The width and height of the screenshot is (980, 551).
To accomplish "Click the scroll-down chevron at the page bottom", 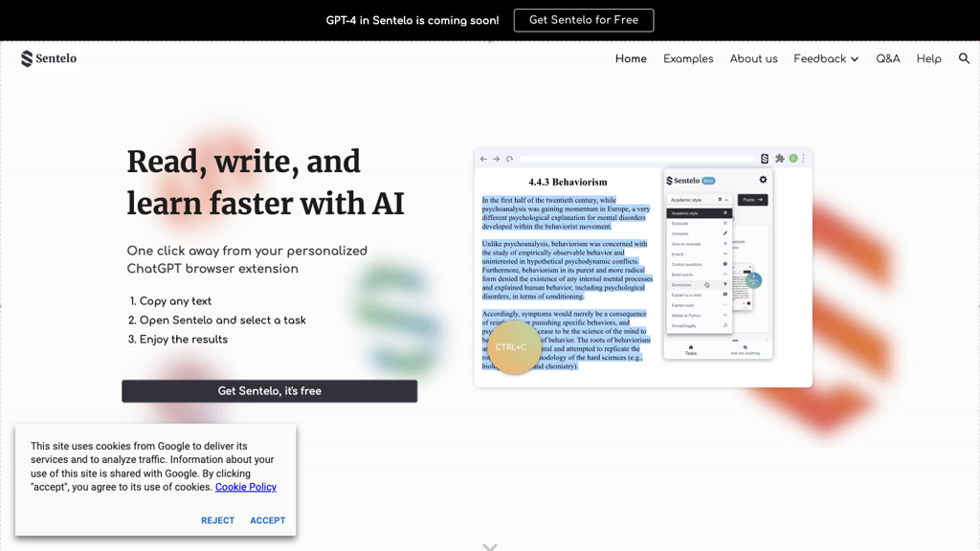I will coord(490,546).
